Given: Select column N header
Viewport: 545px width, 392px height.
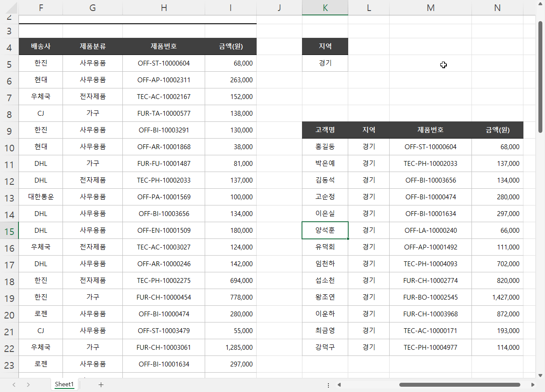Looking at the screenshot, I should pos(497,7).
